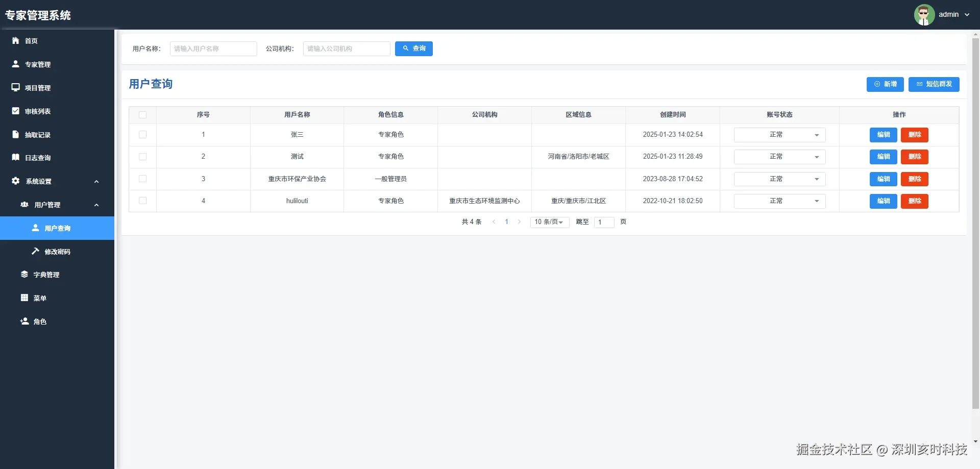Open 字典管理 menu item
The width and height of the screenshot is (980, 469).
(x=57, y=275)
